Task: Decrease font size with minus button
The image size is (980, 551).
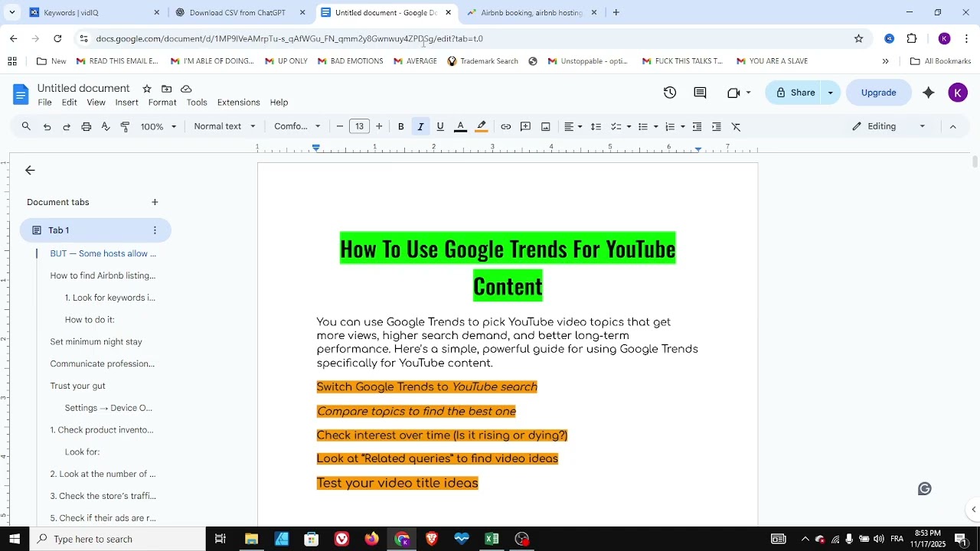Action: (x=340, y=126)
